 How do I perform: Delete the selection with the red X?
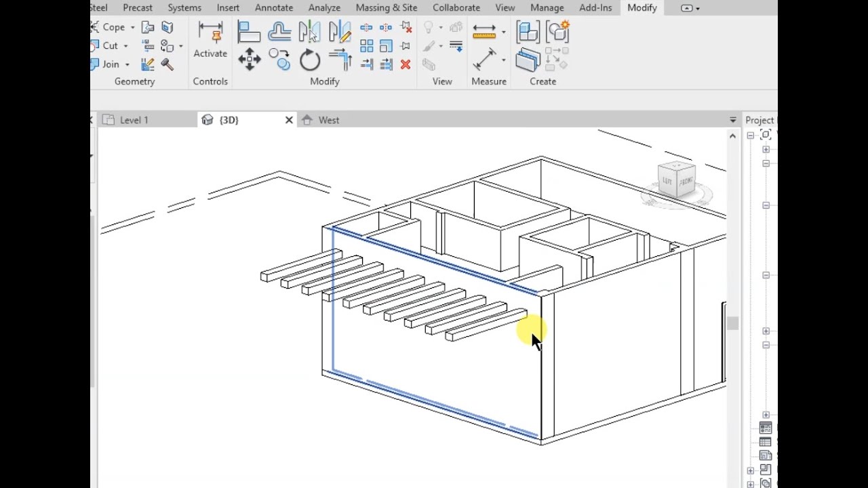point(406,64)
